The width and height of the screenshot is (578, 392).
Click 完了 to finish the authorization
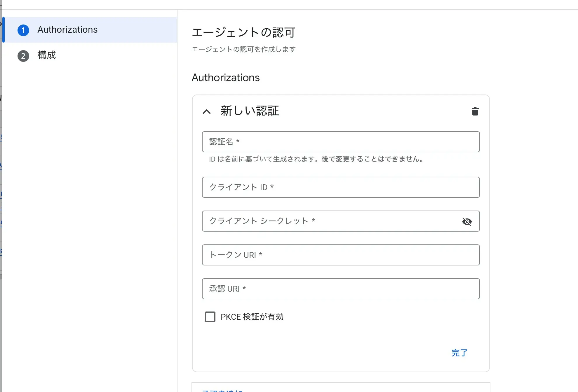(x=459, y=353)
